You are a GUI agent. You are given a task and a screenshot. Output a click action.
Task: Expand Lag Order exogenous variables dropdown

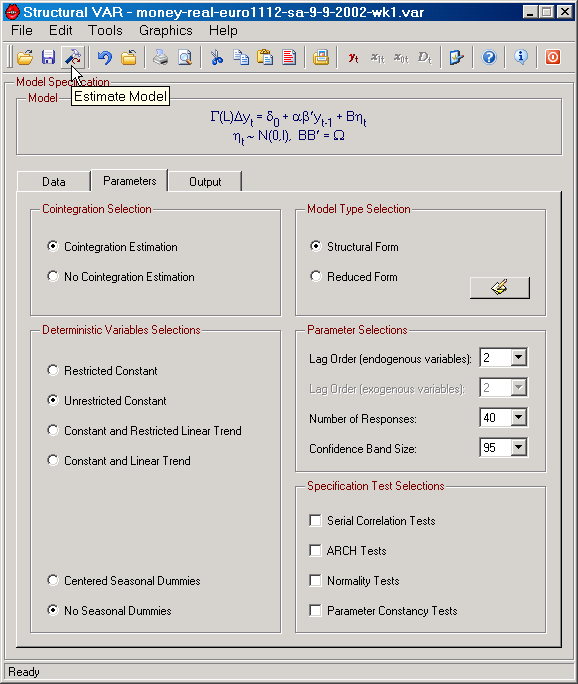point(518,388)
